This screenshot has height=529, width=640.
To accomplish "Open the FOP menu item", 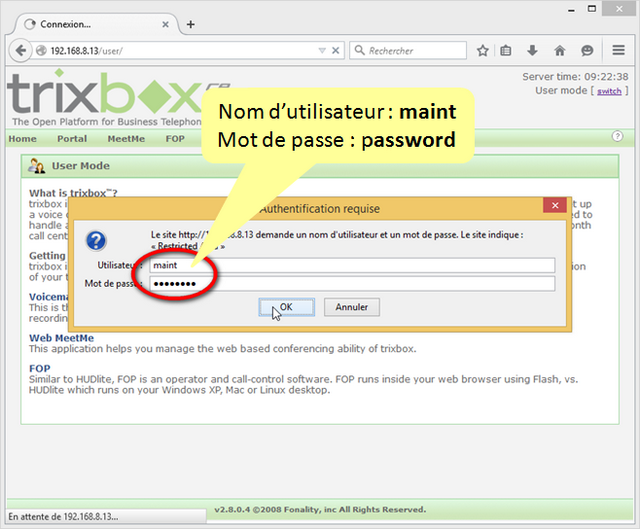I will click(x=175, y=139).
